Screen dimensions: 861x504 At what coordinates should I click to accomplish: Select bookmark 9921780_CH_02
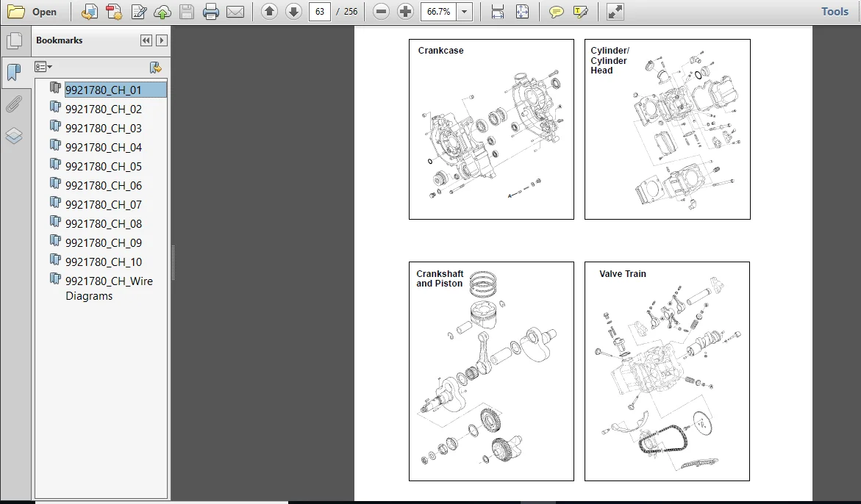103,109
